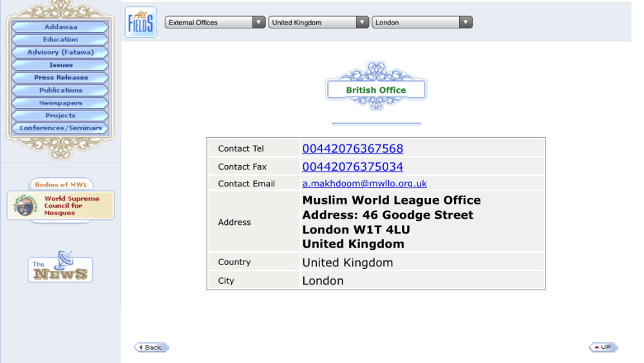The image size is (644, 363).
Task: Open the Projects menu item
Action: tap(61, 115)
